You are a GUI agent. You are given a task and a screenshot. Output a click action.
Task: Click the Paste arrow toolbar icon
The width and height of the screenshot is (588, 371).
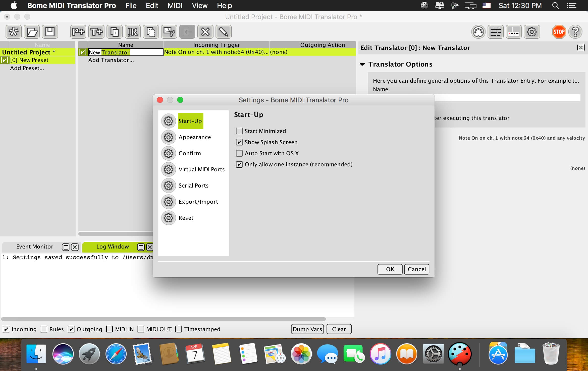pos(187,32)
